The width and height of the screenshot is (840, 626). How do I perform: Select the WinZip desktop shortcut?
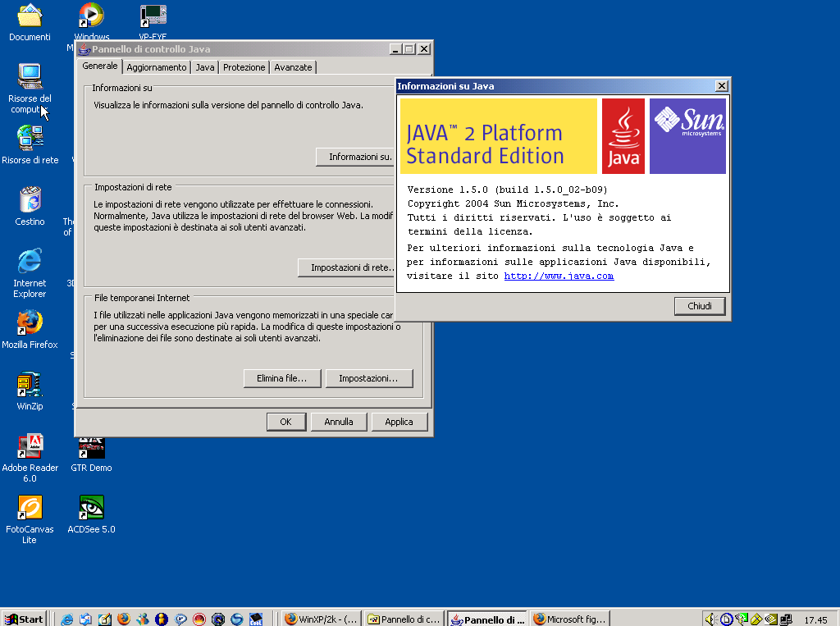[30, 391]
